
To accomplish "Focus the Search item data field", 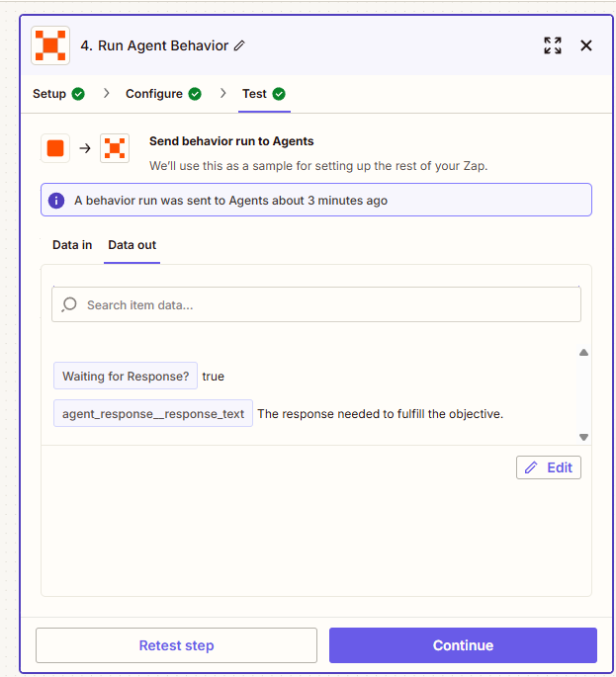I will (x=316, y=304).
